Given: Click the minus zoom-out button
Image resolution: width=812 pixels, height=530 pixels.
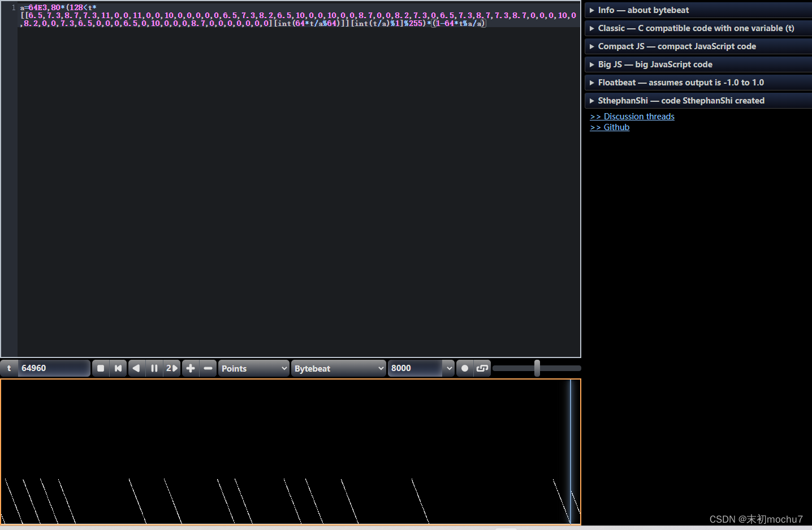Looking at the screenshot, I should (x=208, y=368).
